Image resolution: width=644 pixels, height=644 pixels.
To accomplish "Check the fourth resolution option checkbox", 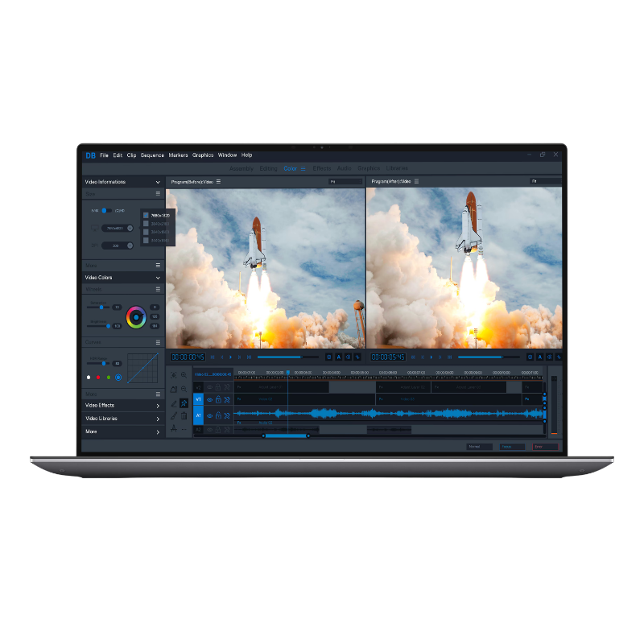I will pyautogui.click(x=146, y=240).
